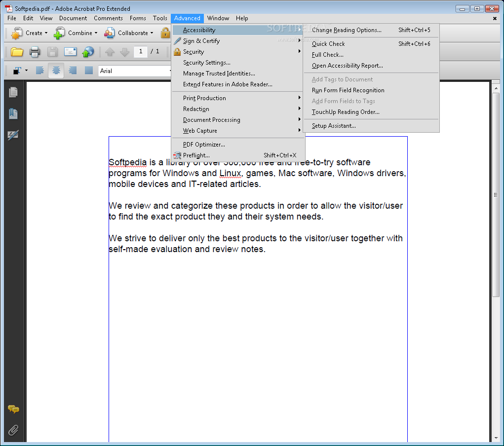504x446 pixels.
Task: Open the Bookmarks navigation panel
Action: point(13,113)
